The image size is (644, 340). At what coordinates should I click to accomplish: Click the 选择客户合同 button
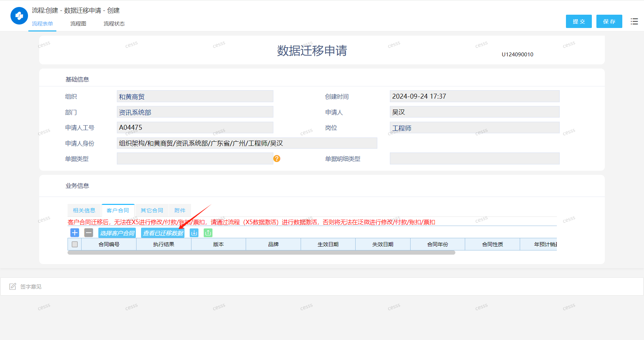[x=117, y=233]
